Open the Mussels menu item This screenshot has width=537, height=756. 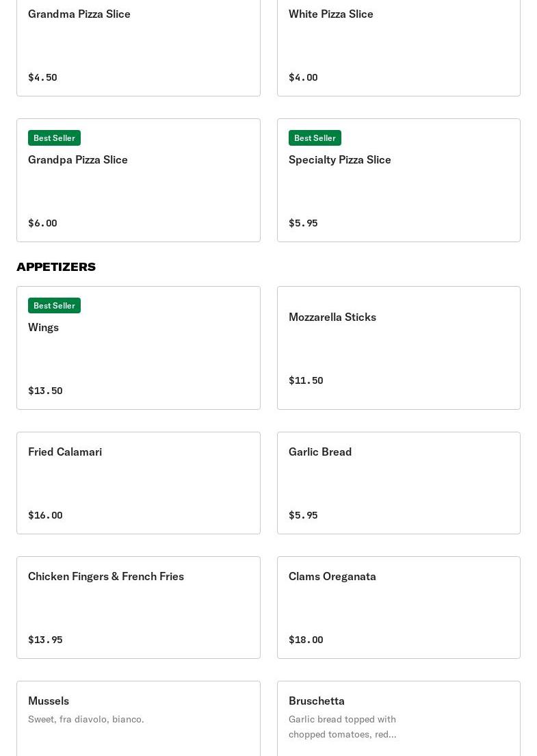click(138, 718)
